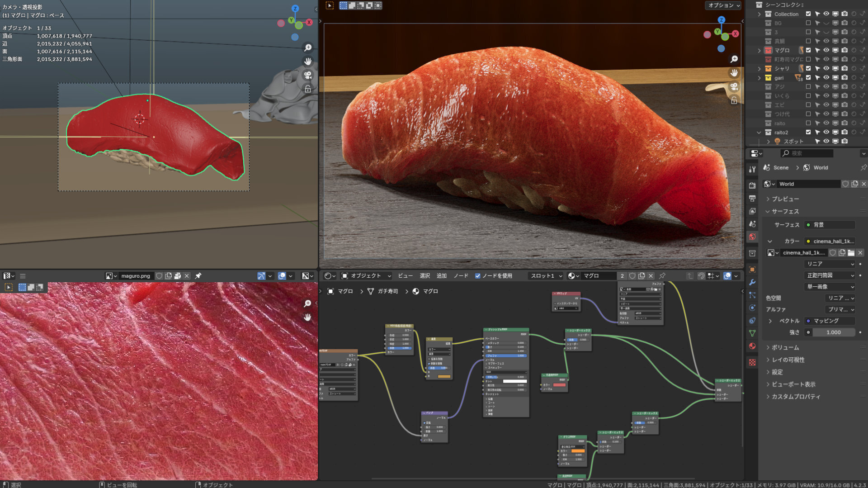Unlink the maguro.png image with X button
The width and height of the screenshot is (868, 488).
click(187, 276)
